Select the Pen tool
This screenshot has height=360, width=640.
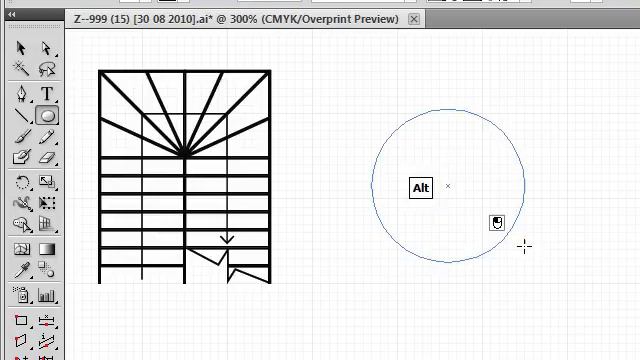pyautogui.click(x=22, y=93)
